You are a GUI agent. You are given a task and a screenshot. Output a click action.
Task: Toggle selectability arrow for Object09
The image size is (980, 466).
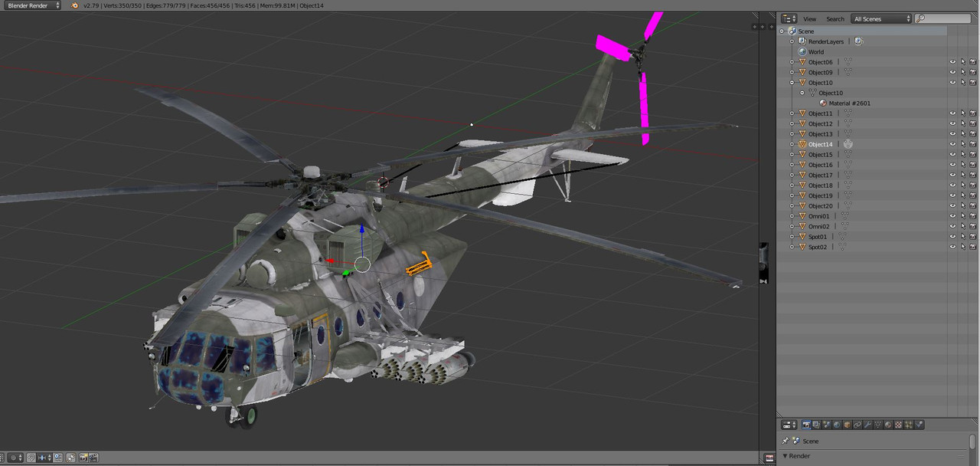click(963, 72)
